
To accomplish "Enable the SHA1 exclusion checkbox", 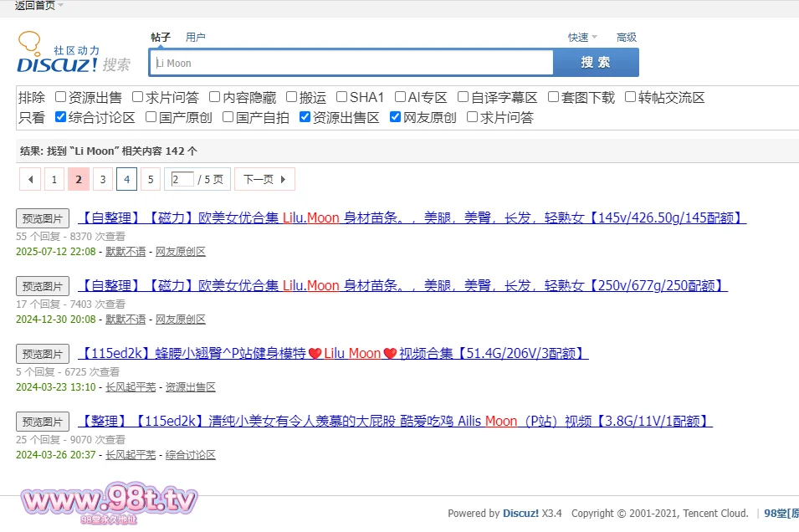I will [x=341, y=97].
